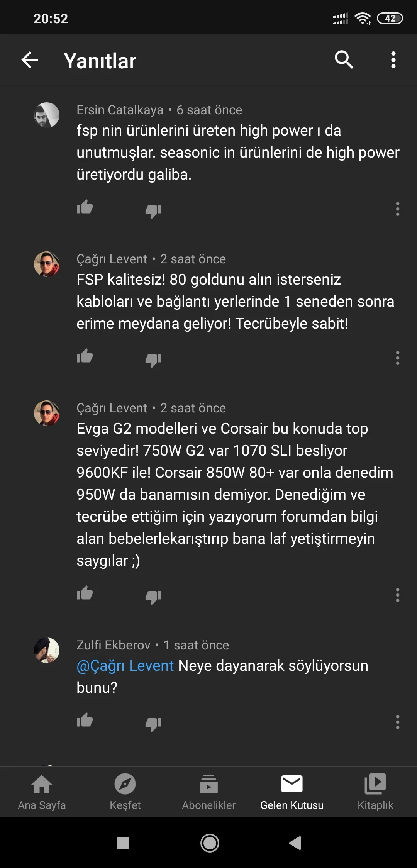Open search with the magnifier icon

pos(344,60)
